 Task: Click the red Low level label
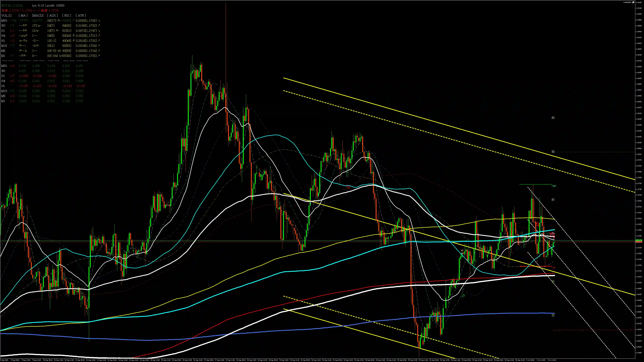click(x=553, y=268)
